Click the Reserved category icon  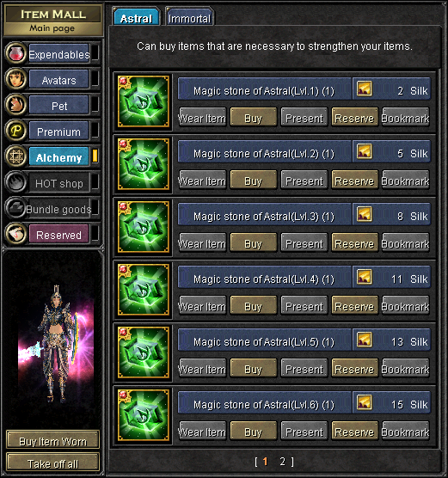(15, 234)
